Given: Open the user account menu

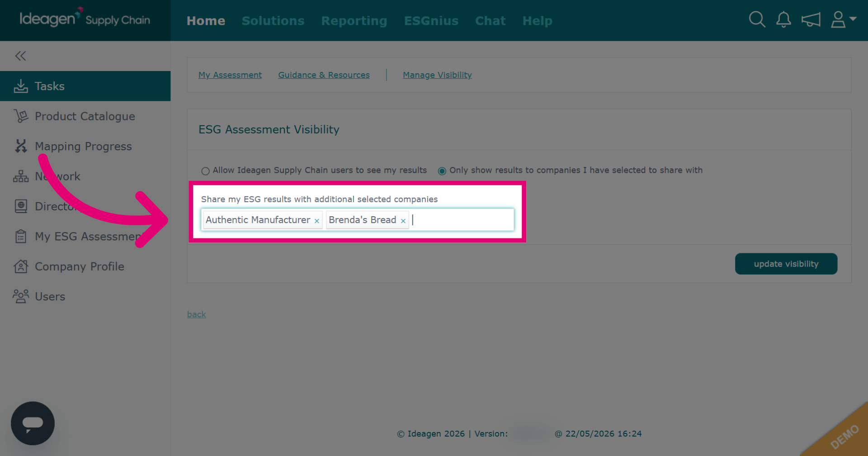Looking at the screenshot, I should pyautogui.click(x=843, y=20).
